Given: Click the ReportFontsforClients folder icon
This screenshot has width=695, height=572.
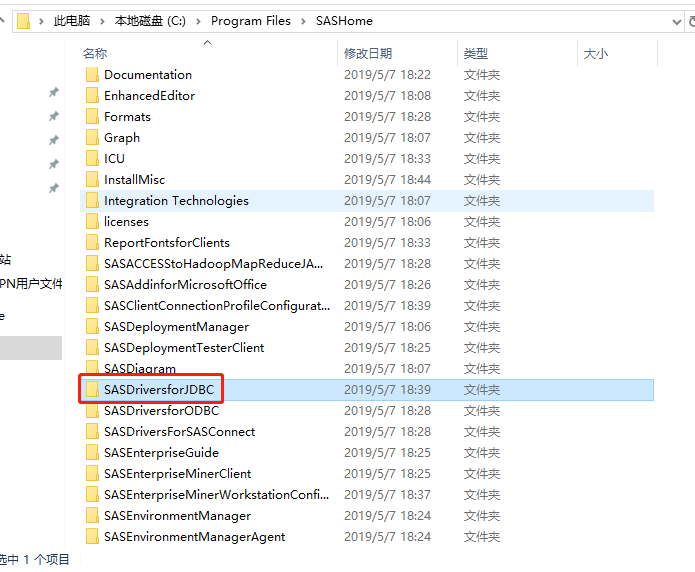Looking at the screenshot, I should pyautogui.click(x=92, y=243).
